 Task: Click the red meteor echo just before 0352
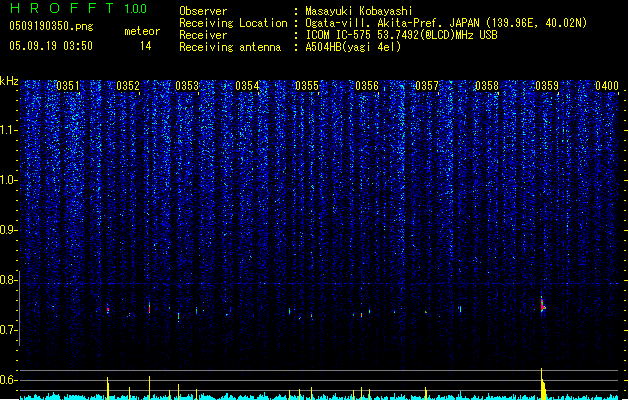point(108,309)
